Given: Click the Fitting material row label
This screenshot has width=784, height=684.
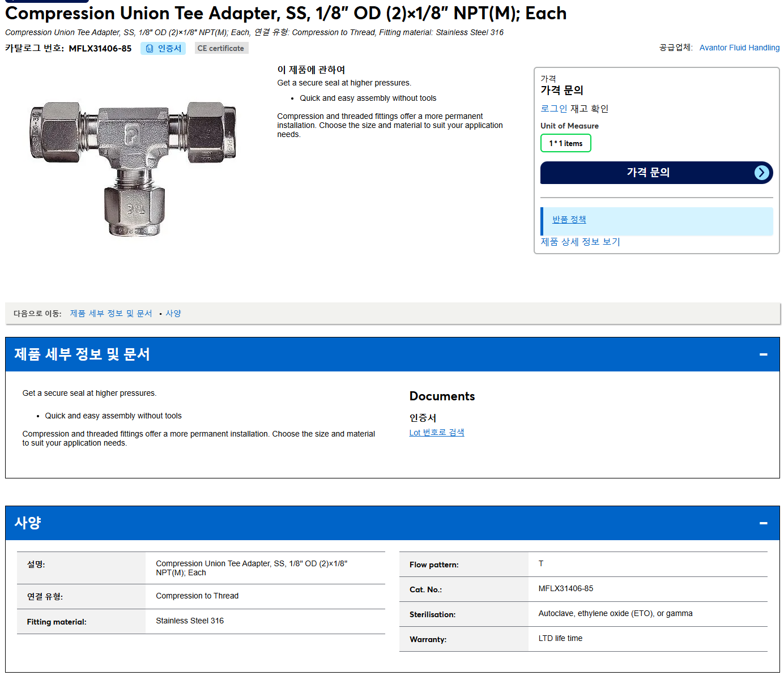Looking at the screenshot, I should point(57,622).
